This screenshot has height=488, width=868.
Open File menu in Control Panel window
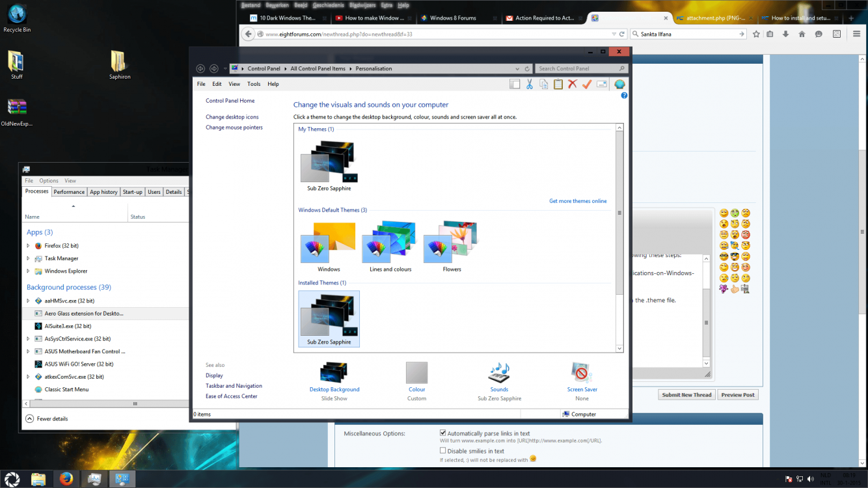click(201, 84)
